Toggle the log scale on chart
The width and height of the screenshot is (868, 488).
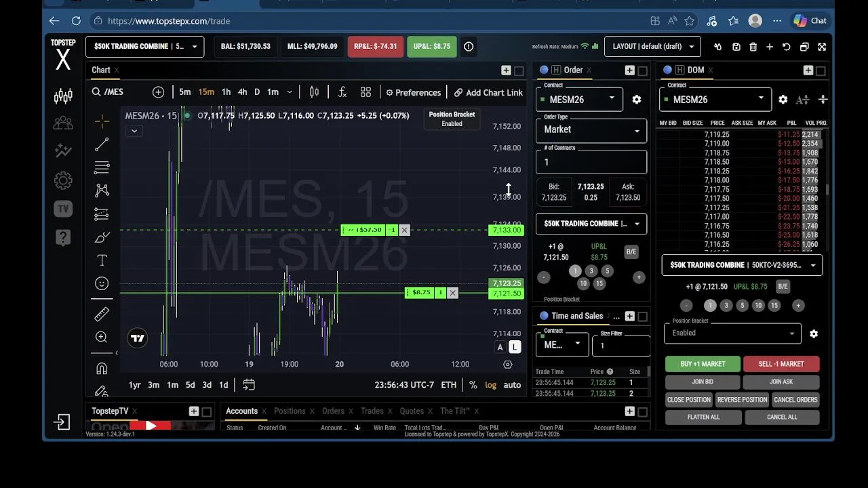tap(490, 385)
